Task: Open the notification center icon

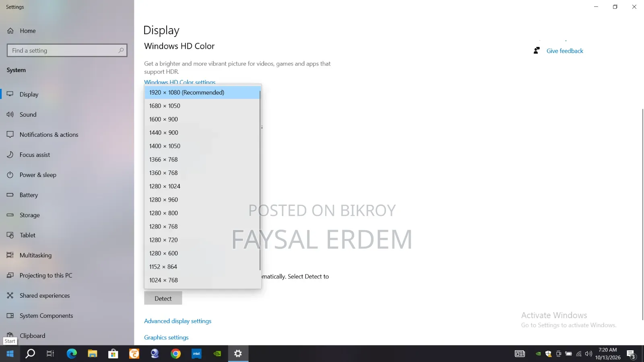Action: [631, 354]
